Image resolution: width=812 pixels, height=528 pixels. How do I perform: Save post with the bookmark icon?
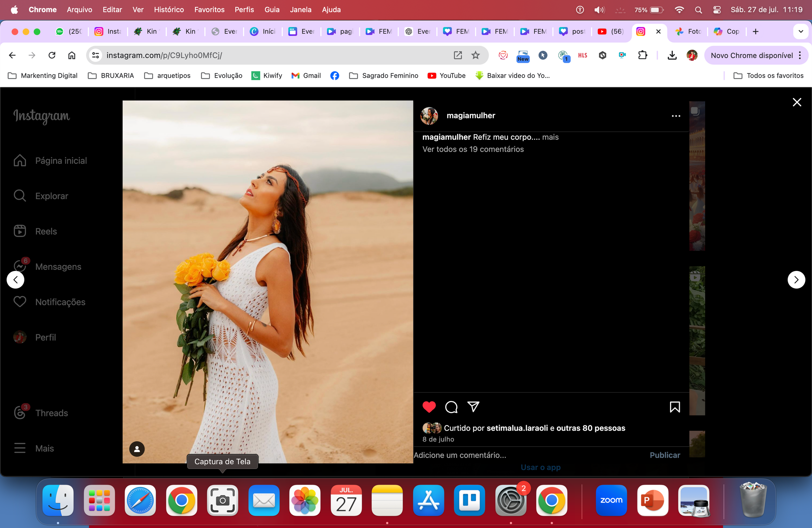(675, 407)
